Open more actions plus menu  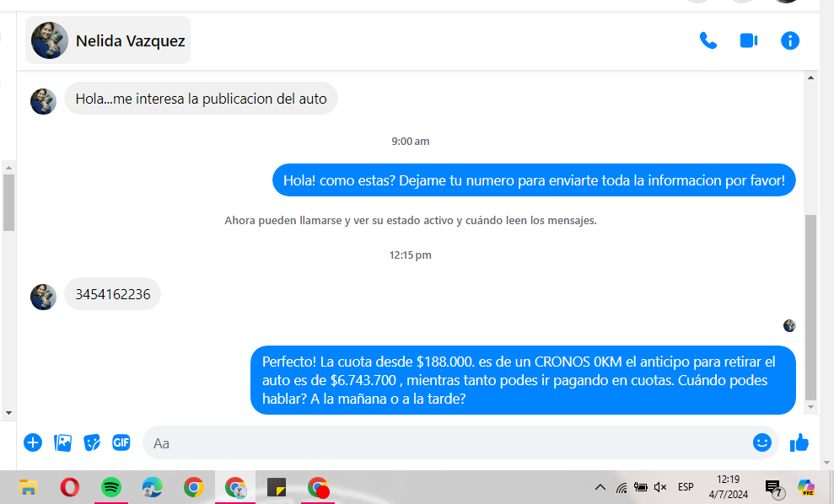tap(33, 442)
